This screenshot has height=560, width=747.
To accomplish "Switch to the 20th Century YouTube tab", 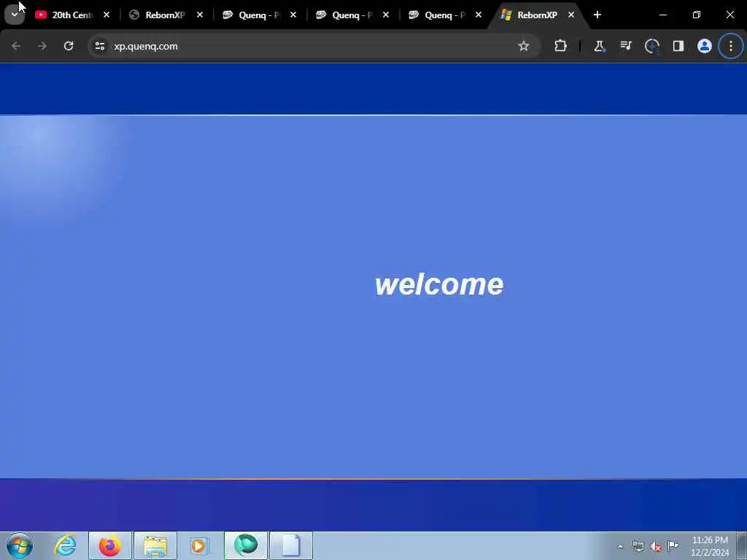I will [x=72, y=15].
